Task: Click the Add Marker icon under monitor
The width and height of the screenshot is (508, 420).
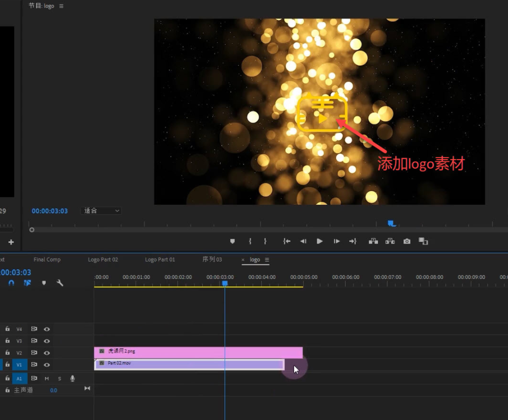Action: click(x=232, y=241)
